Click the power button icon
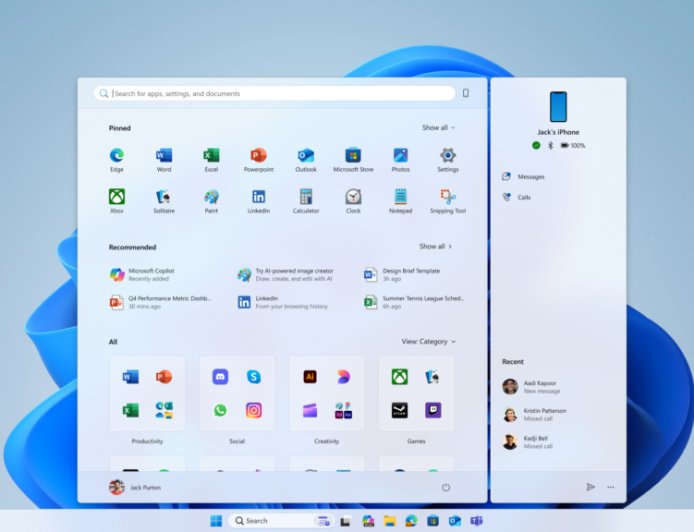The height and width of the screenshot is (532, 694). (x=446, y=487)
